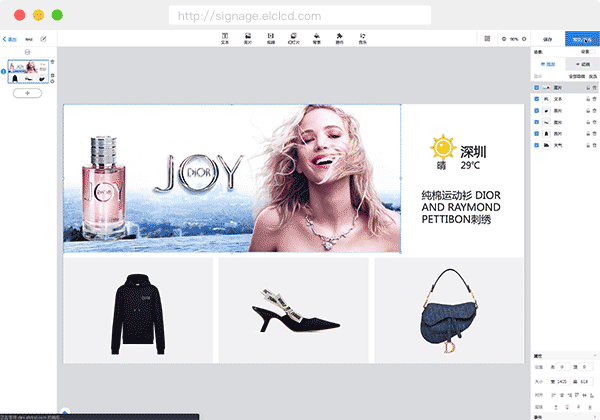Click the top position input field
The image size is (600, 420).
585,367
